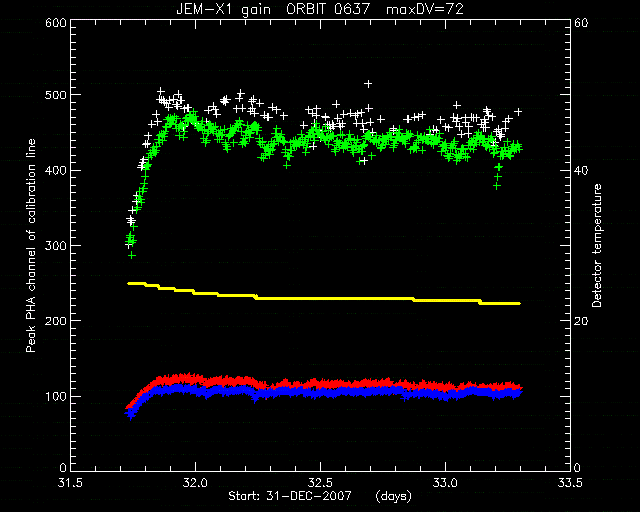Click the right axis label 60
This screenshot has height=512, width=640.
(581, 22)
